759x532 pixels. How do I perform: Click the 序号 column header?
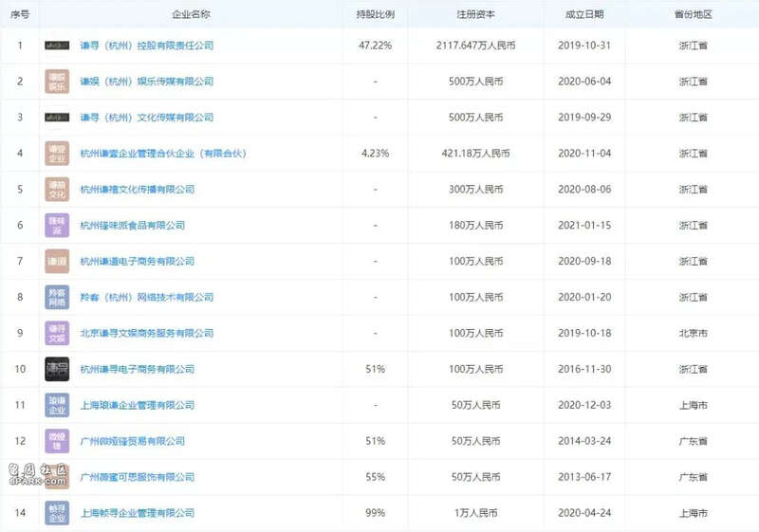pyautogui.click(x=20, y=14)
